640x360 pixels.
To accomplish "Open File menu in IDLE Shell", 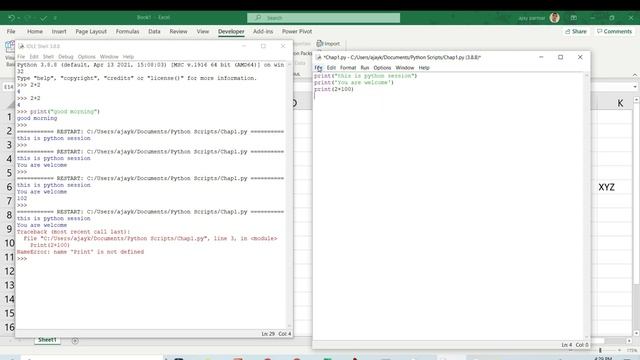I will tap(21, 57).
